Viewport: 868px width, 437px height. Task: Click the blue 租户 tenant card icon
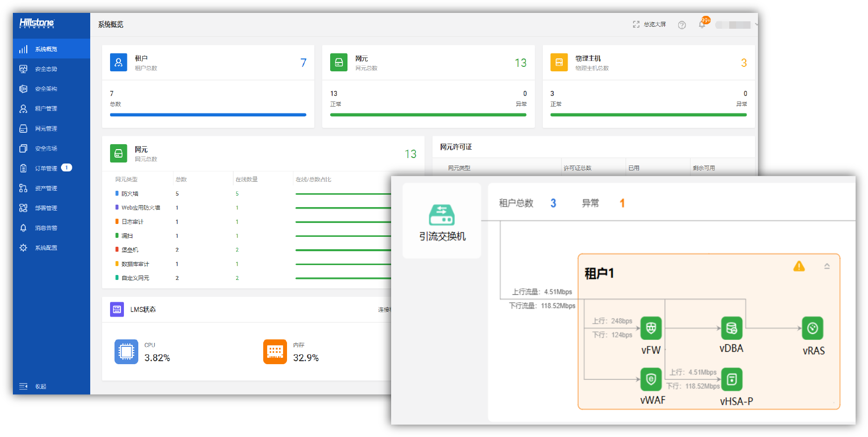118,62
